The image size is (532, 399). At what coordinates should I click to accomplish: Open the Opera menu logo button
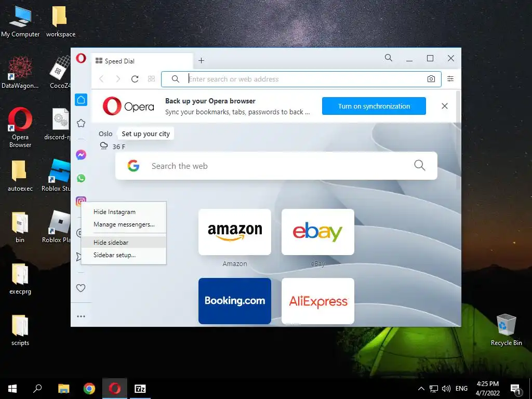coord(81,58)
